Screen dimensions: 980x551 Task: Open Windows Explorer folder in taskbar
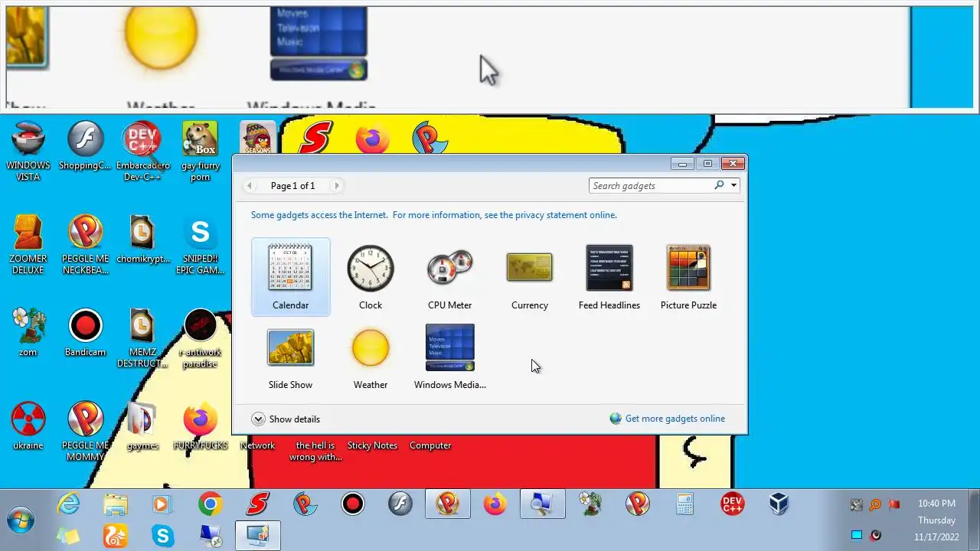[x=116, y=504]
